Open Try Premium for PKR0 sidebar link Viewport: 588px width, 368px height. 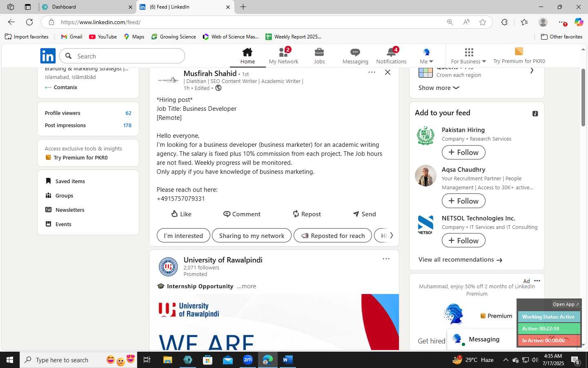pyautogui.click(x=76, y=157)
